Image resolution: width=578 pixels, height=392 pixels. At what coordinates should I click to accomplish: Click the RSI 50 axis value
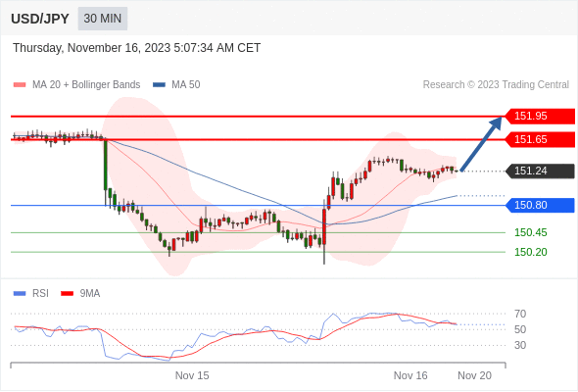[x=520, y=329]
